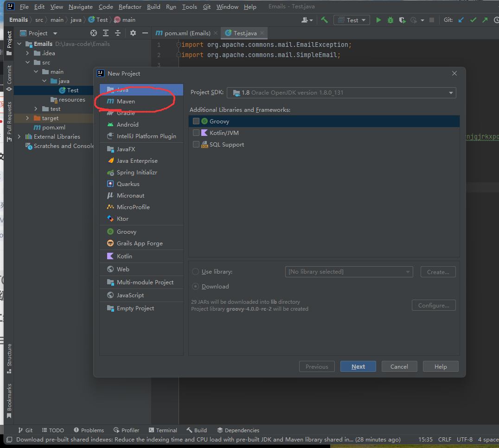The image size is (499, 448).
Task: Open the user account icon dropdown
Action: [x=307, y=20]
